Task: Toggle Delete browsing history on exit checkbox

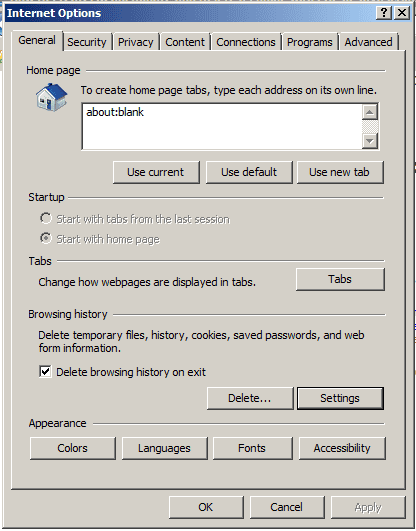Action: point(45,371)
